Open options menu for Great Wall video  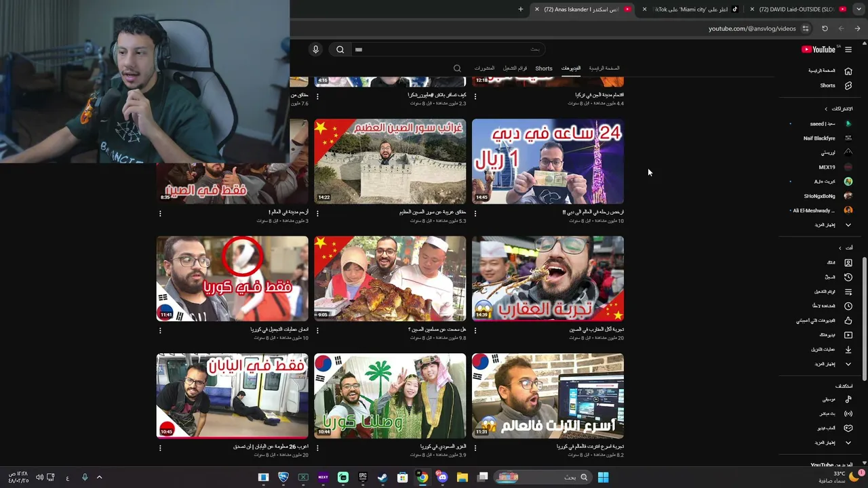[317, 213]
